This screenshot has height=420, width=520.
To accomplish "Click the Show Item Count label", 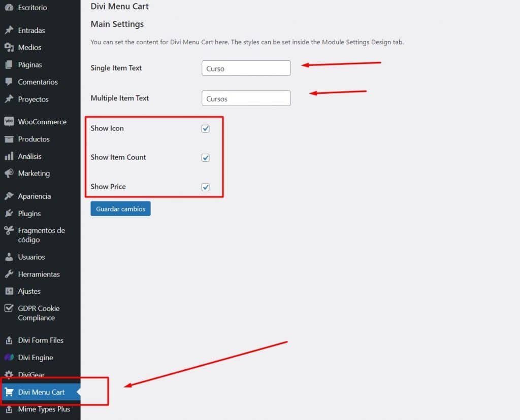I will (118, 157).
